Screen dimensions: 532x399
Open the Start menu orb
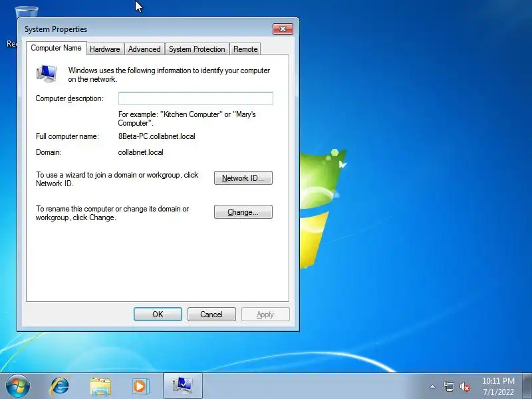pyautogui.click(x=18, y=386)
